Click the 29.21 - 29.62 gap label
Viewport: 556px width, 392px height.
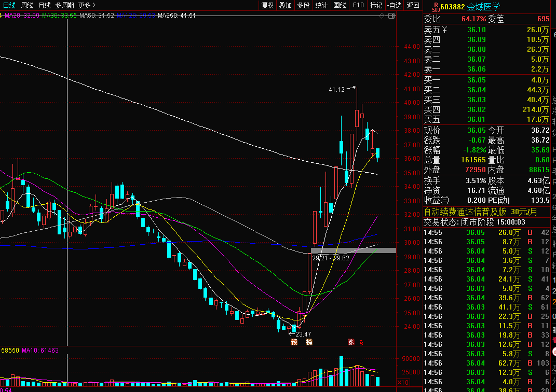tap(331, 258)
